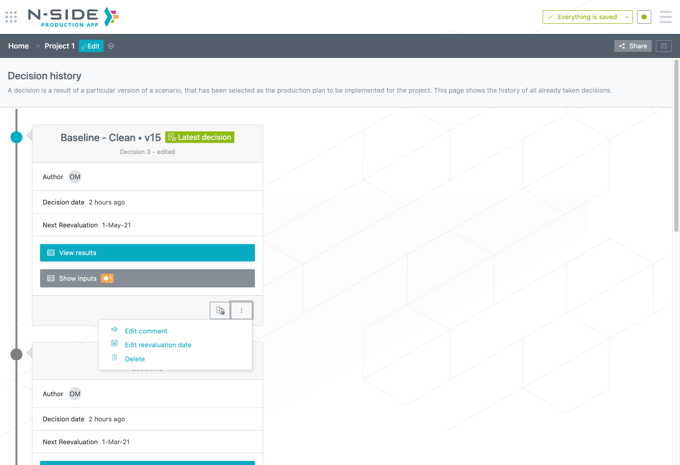The image size is (680, 465).
Task: Click the green status indicator button
Action: tap(644, 17)
